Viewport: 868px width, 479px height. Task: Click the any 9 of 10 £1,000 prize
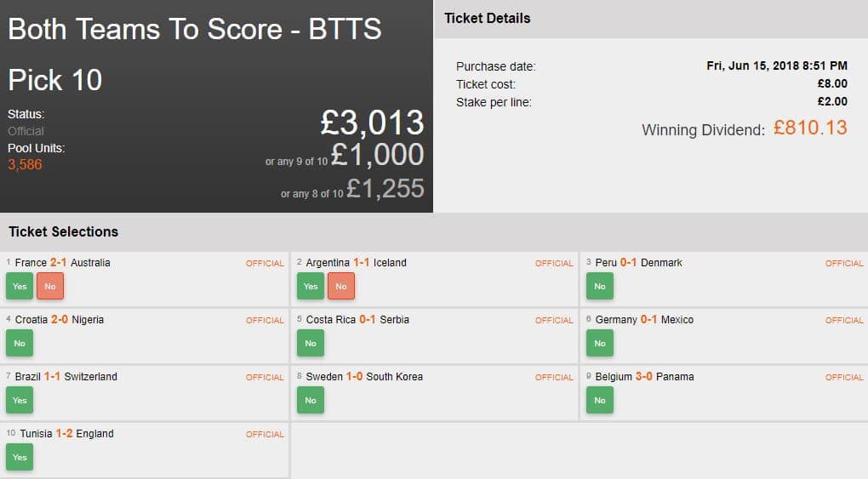pyautogui.click(x=377, y=155)
